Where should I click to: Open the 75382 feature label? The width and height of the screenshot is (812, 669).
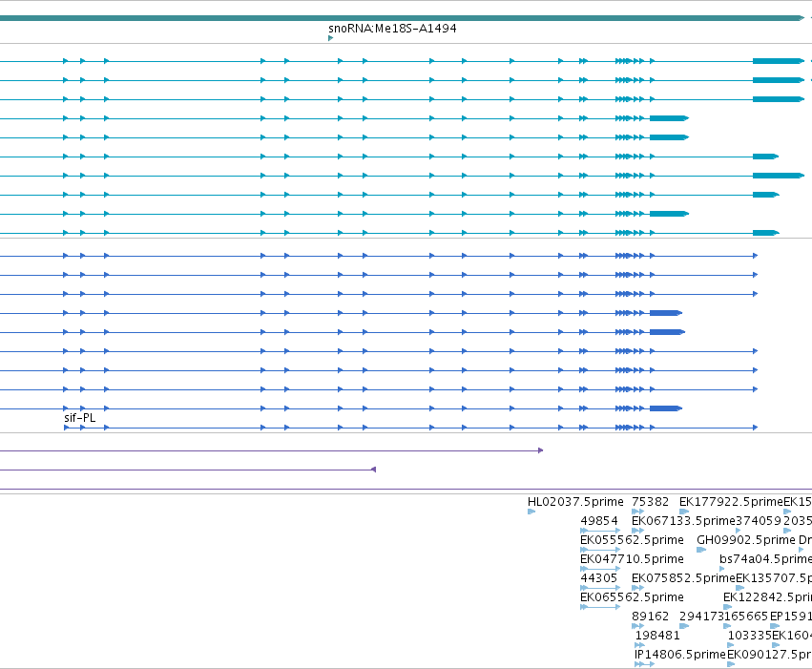tap(650, 502)
